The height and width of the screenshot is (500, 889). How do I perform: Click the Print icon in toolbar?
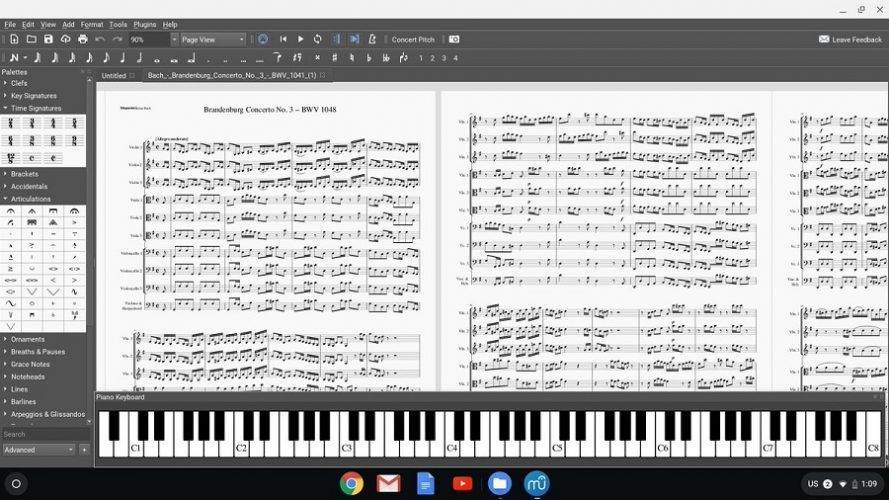click(83, 39)
